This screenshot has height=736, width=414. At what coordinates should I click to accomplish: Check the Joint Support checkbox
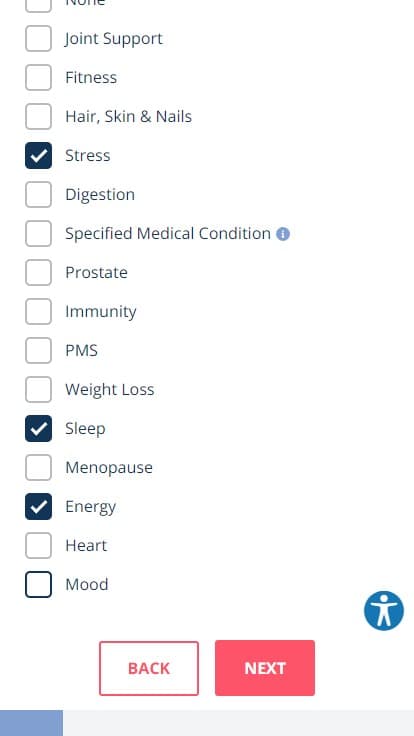pyautogui.click(x=38, y=38)
